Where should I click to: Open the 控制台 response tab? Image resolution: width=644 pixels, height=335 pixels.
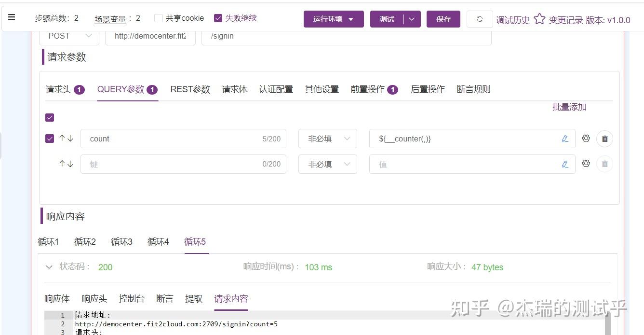pyautogui.click(x=131, y=298)
